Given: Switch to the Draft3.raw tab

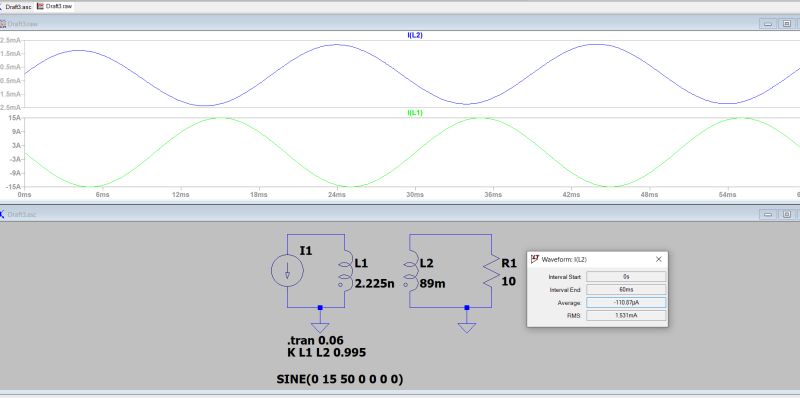Looking at the screenshot, I should [54, 7].
